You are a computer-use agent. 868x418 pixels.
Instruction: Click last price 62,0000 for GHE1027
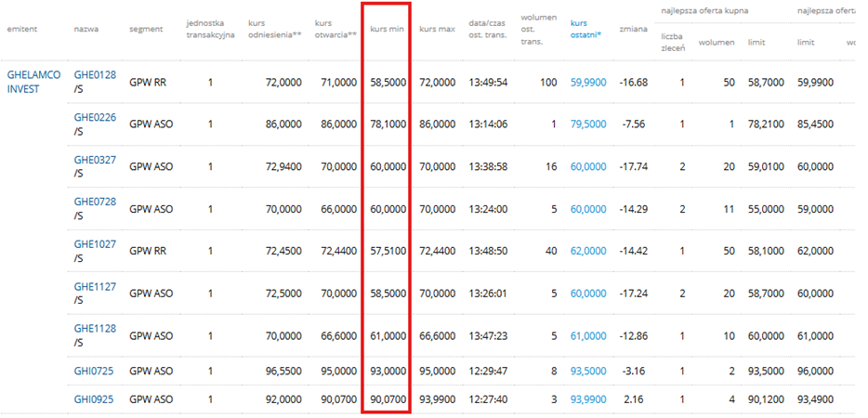pos(587,252)
